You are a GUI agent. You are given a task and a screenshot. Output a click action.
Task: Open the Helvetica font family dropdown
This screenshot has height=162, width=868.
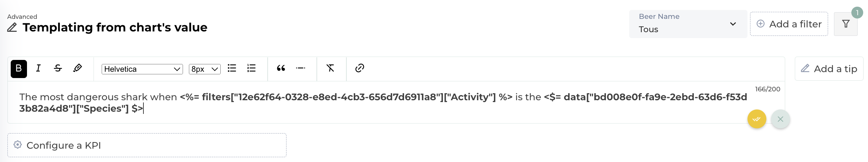pyautogui.click(x=142, y=69)
